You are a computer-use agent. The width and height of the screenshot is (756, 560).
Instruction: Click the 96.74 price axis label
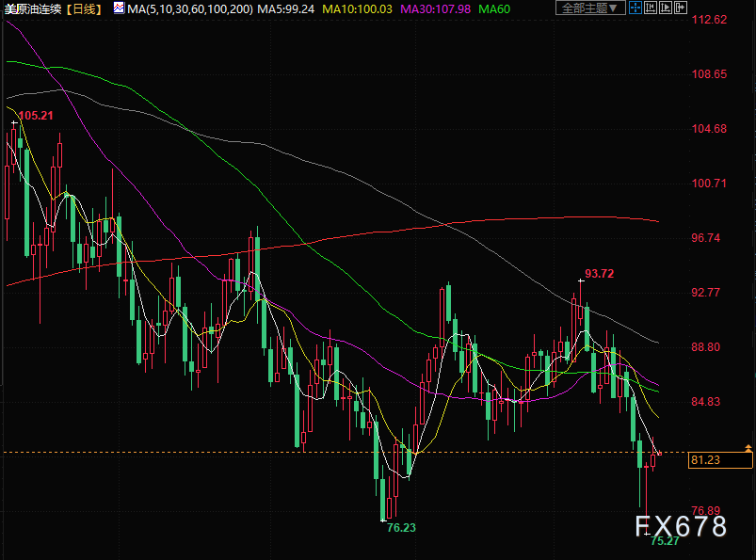[x=706, y=237]
